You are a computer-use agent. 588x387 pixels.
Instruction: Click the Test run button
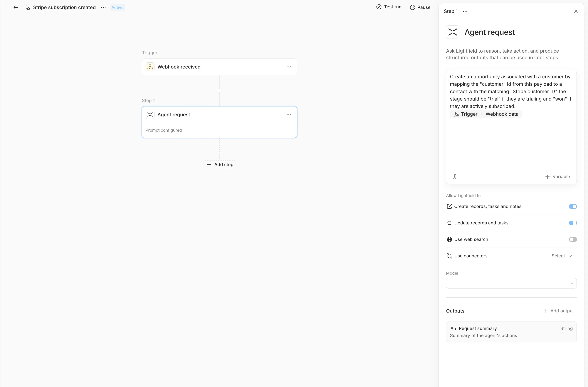(x=389, y=7)
